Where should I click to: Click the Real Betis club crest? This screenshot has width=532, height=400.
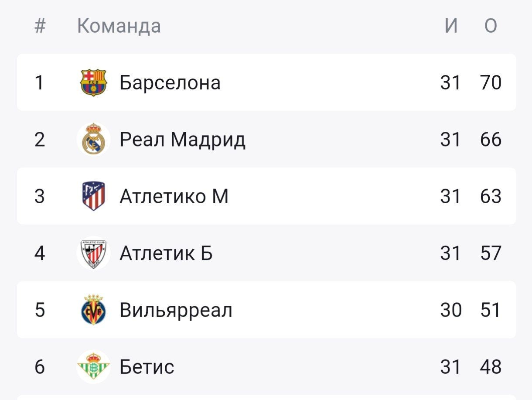pos(93,367)
